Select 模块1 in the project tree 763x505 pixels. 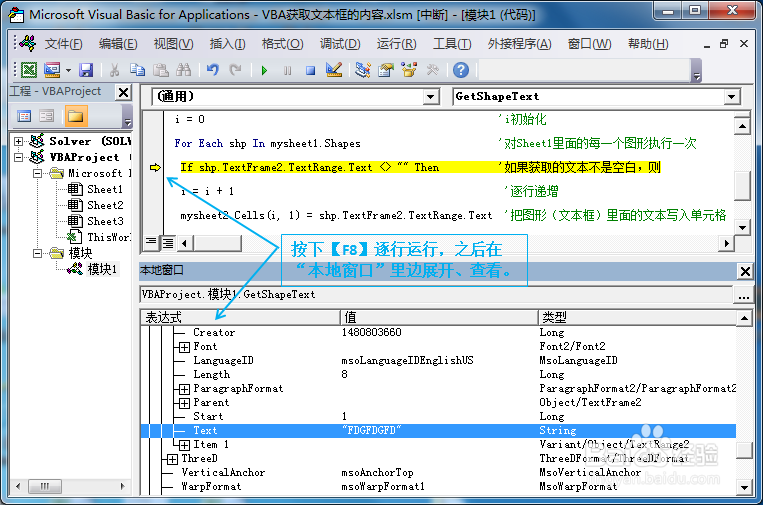[102, 269]
